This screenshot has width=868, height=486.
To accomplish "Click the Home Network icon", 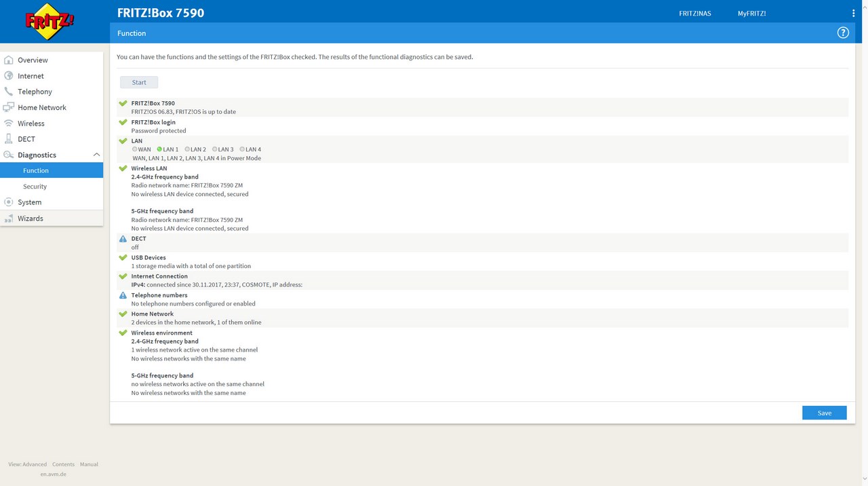I will click(x=9, y=107).
